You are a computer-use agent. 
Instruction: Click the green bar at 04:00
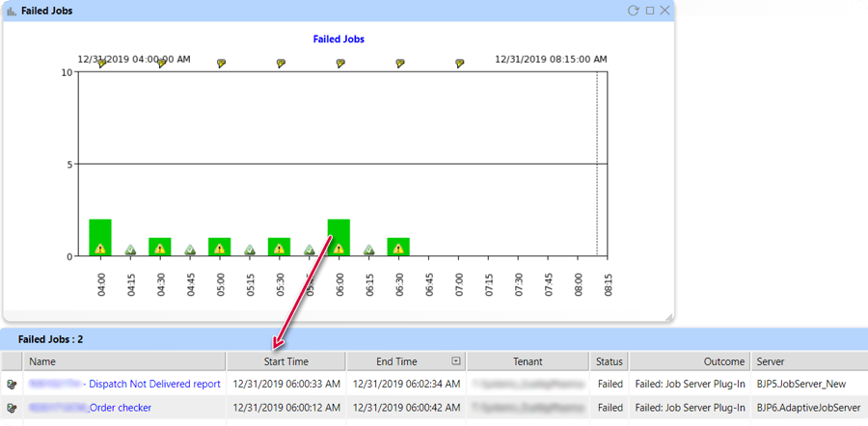[x=100, y=237]
